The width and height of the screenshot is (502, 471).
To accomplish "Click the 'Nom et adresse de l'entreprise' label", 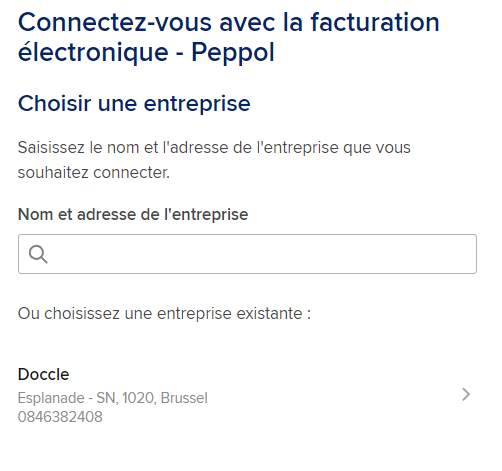I will pyautogui.click(x=133, y=214).
